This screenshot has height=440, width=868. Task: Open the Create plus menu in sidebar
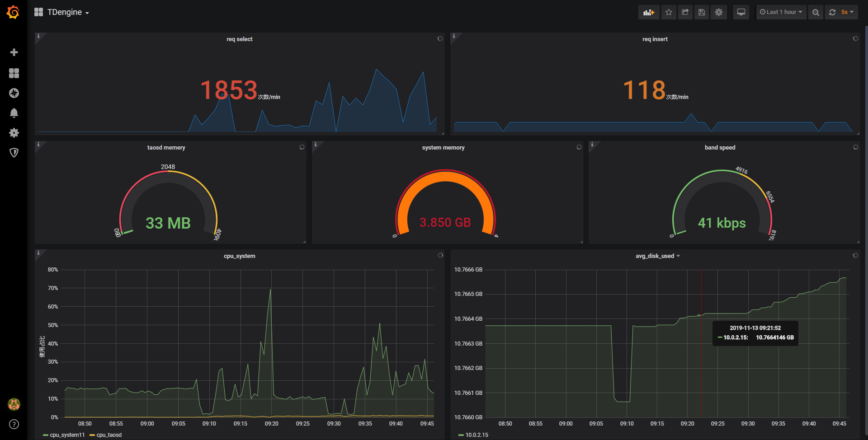pos(14,52)
